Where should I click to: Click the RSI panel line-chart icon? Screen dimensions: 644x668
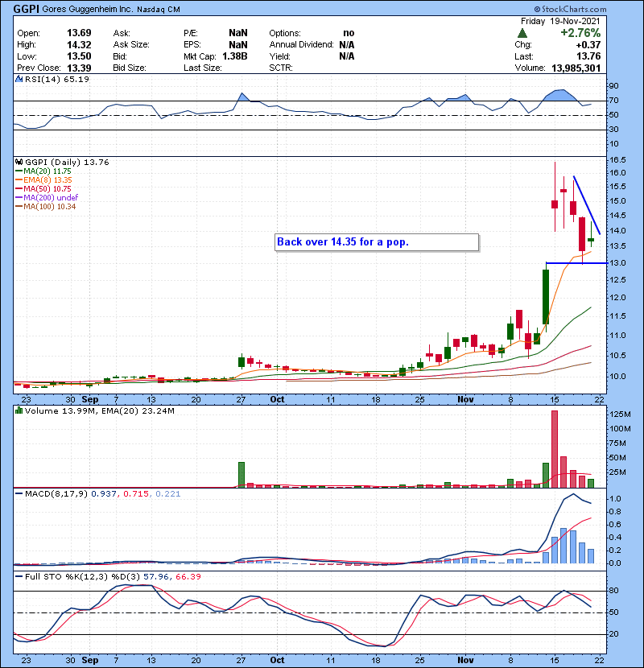coord(19,79)
